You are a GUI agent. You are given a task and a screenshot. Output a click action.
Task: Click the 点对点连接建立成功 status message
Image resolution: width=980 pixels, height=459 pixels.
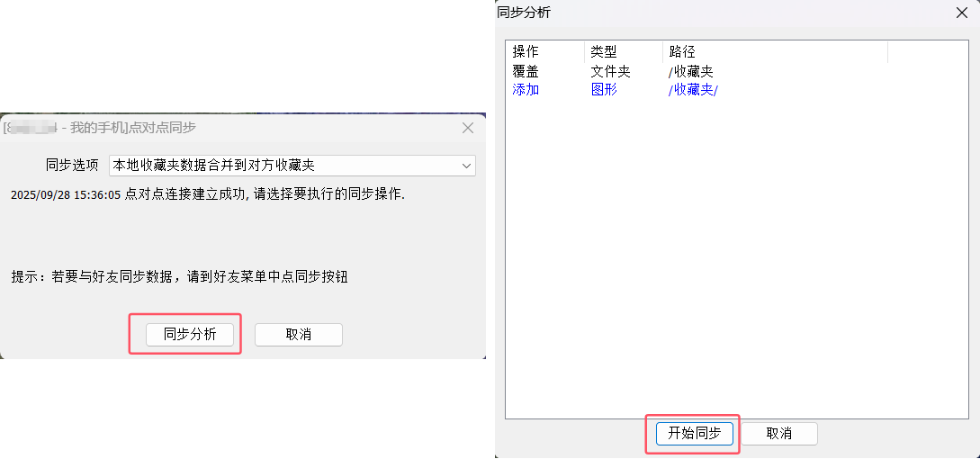pos(208,194)
